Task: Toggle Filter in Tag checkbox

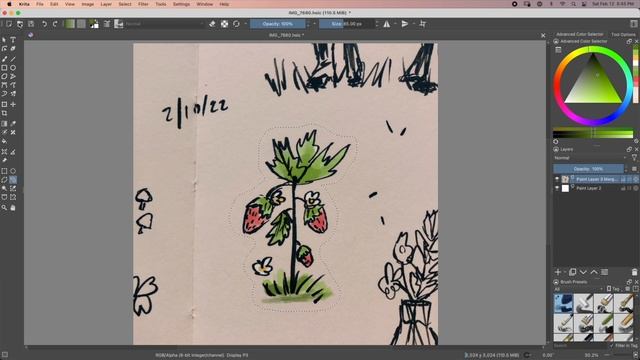Action: pyautogui.click(x=612, y=346)
